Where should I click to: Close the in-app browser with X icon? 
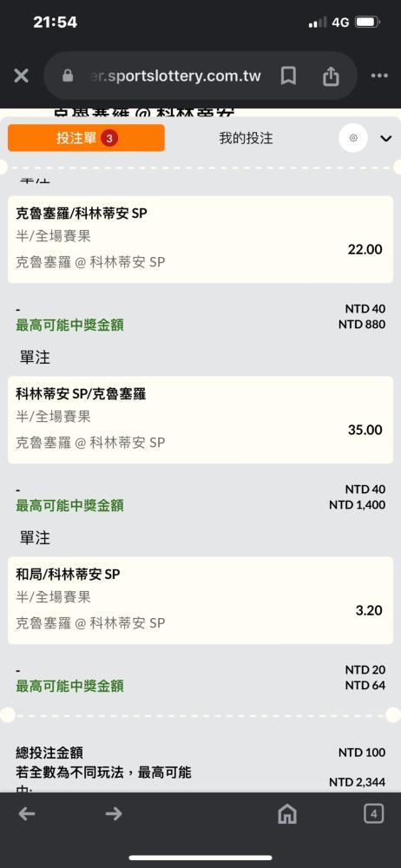[x=21, y=76]
